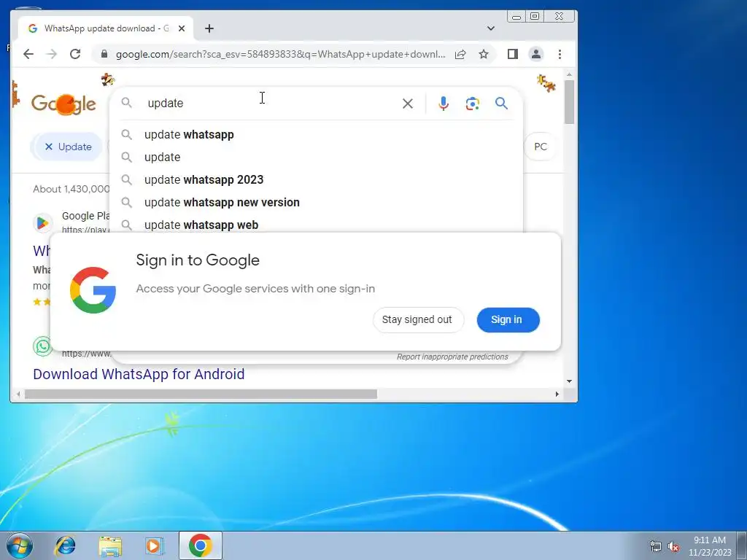This screenshot has width=747, height=560.
Task: Start voice search with microphone icon
Action: (444, 104)
